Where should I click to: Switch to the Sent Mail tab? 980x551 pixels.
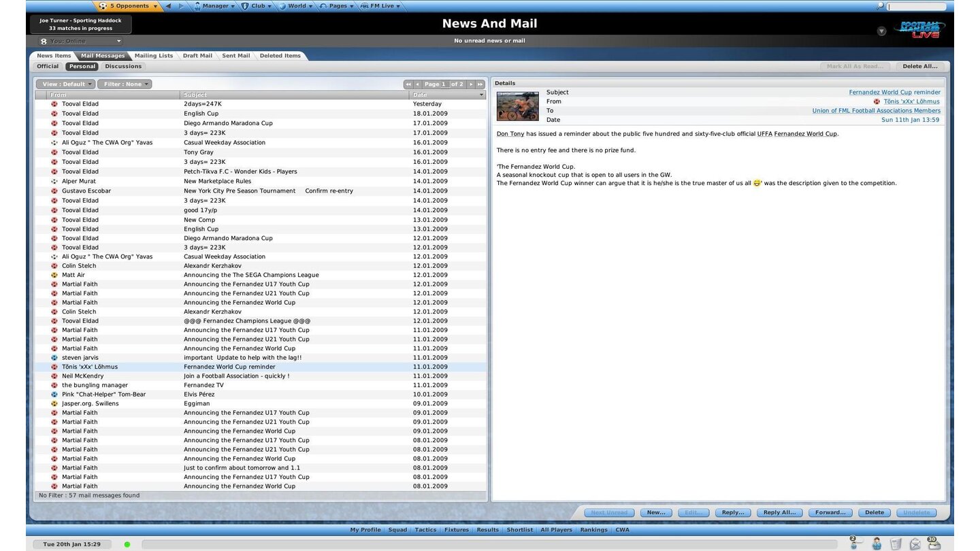point(236,56)
